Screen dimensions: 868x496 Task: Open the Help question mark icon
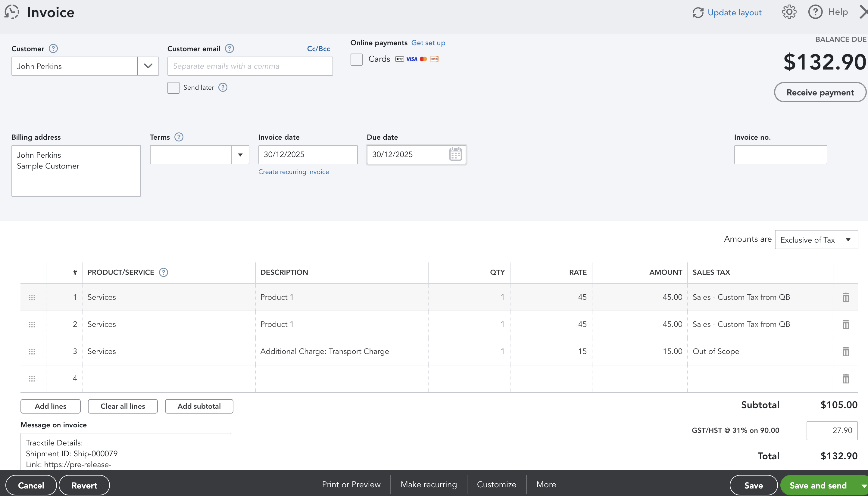[x=815, y=12]
